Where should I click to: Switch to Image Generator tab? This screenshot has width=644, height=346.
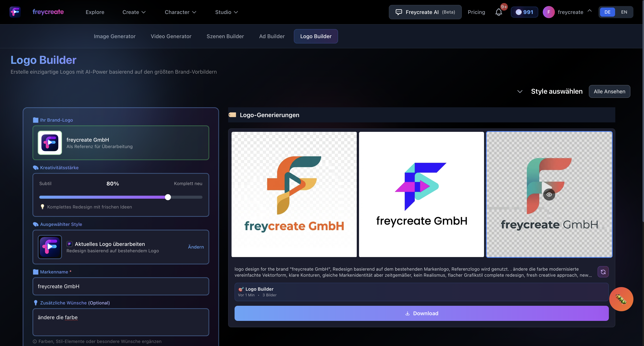[114, 36]
